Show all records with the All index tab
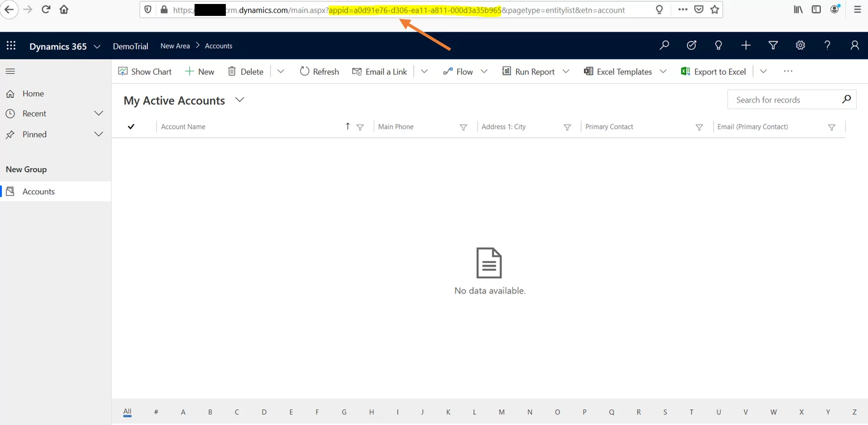The height and width of the screenshot is (425, 868). pyautogui.click(x=128, y=412)
